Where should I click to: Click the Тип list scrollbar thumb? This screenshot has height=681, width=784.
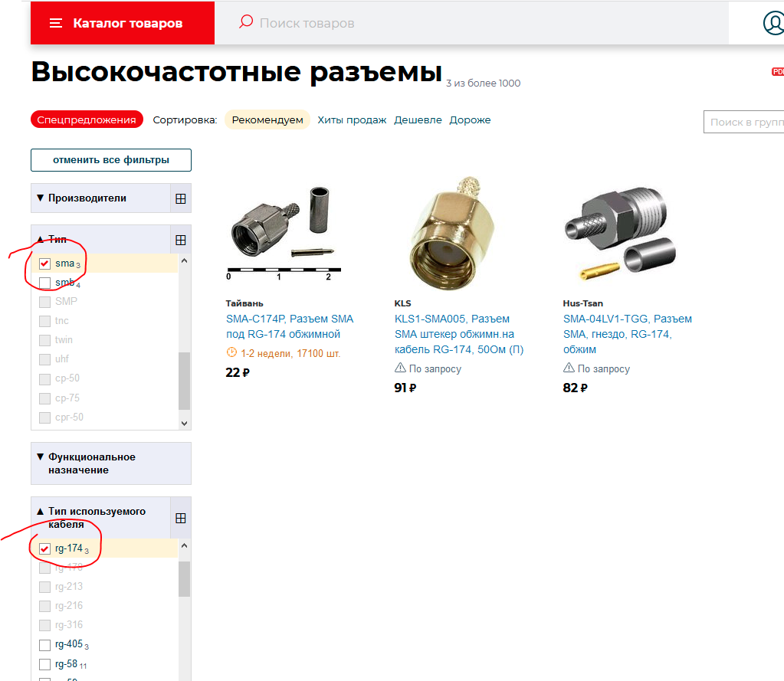184,381
